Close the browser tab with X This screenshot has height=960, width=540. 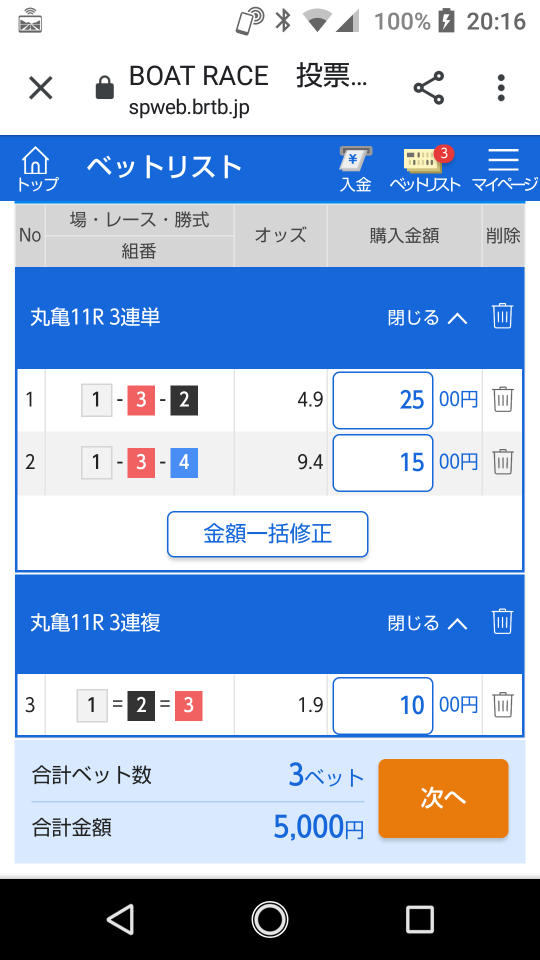(x=41, y=88)
